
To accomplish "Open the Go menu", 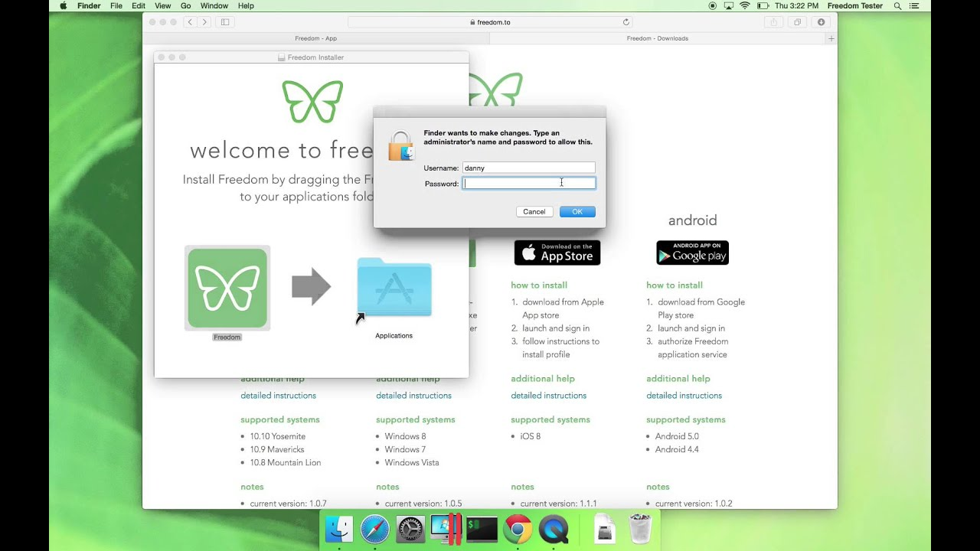I will click(x=185, y=5).
